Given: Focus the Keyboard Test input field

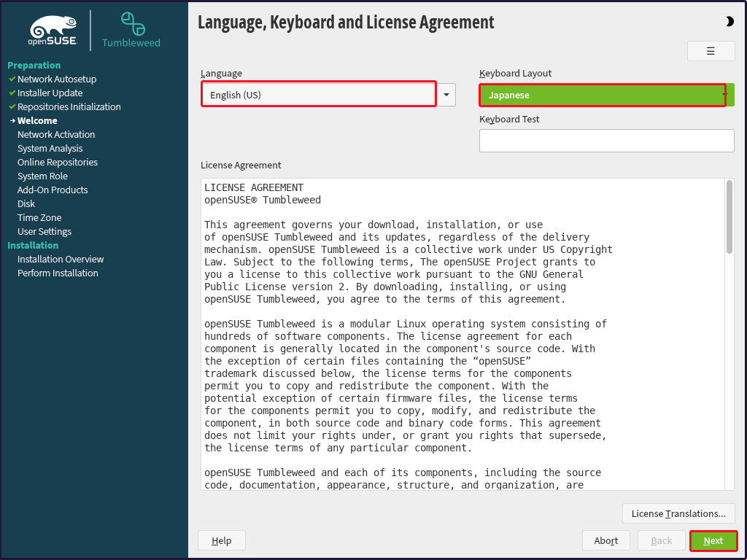Looking at the screenshot, I should click(x=606, y=141).
